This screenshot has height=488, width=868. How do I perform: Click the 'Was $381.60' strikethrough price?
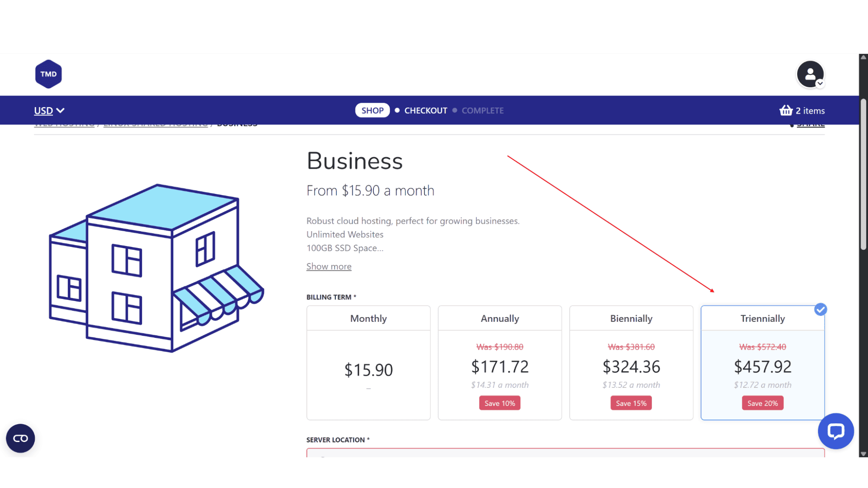tap(631, 347)
